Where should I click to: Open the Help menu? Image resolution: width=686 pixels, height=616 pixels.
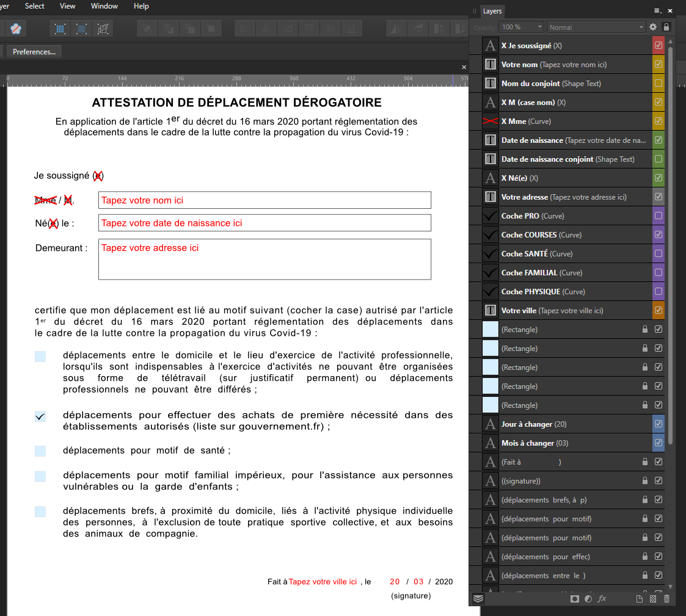pyautogui.click(x=141, y=6)
